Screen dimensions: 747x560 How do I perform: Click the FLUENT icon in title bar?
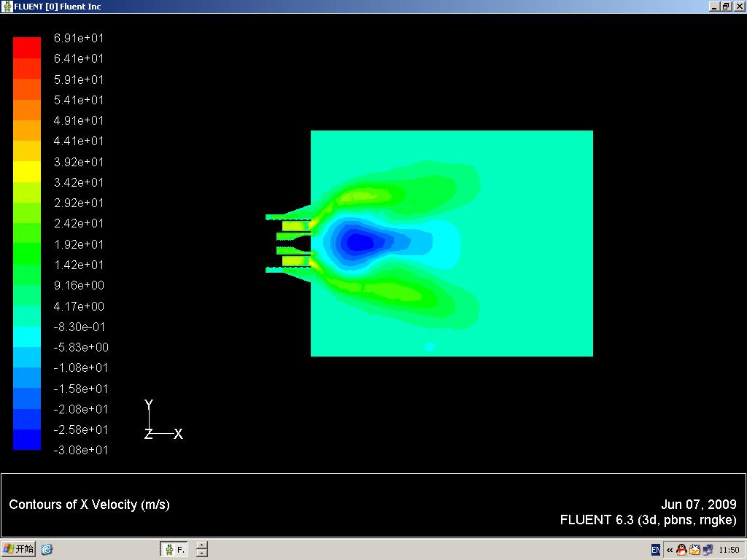point(7,7)
